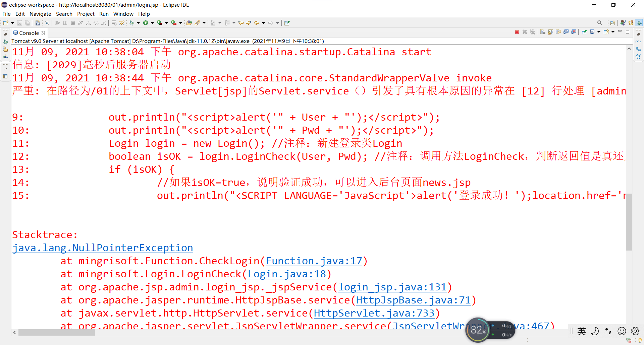
Task: Open Function.java:17 stack trace link
Action: (314, 261)
